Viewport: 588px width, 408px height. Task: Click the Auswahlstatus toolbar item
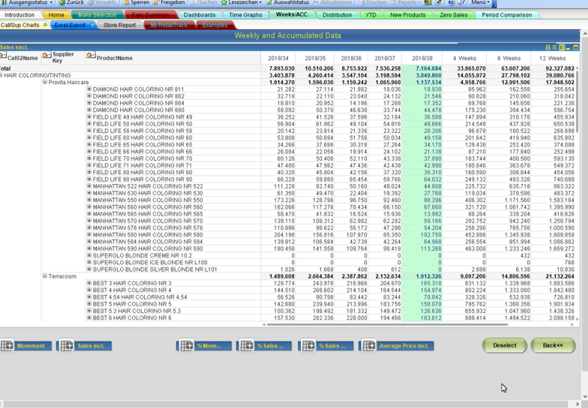(x=288, y=2)
